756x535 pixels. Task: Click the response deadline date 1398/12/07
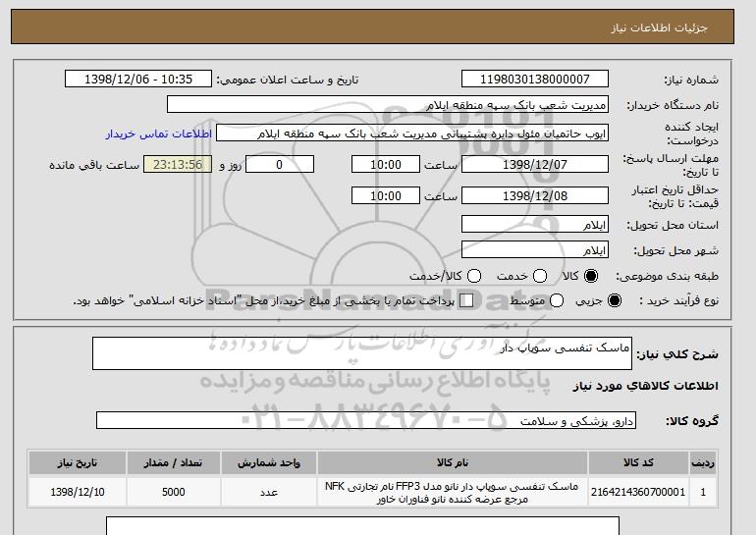click(x=535, y=164)
